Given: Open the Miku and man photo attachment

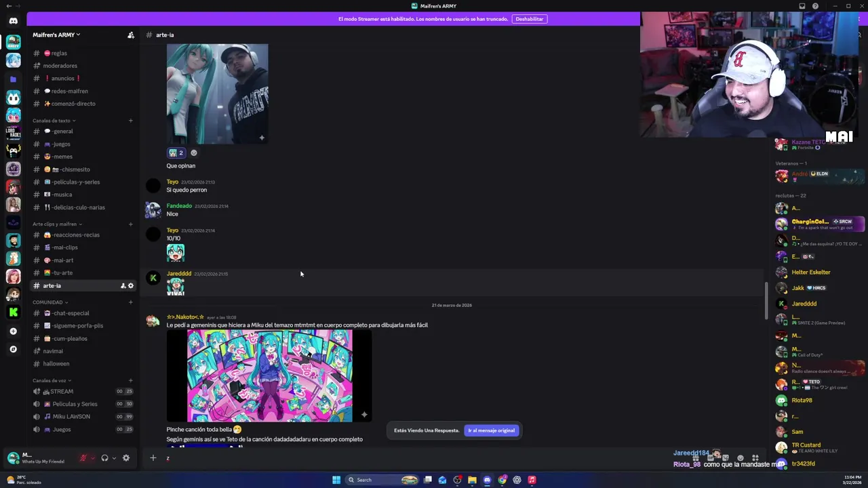Looking at the screenshot, I should pyautogui.click(x=217, y=94).
